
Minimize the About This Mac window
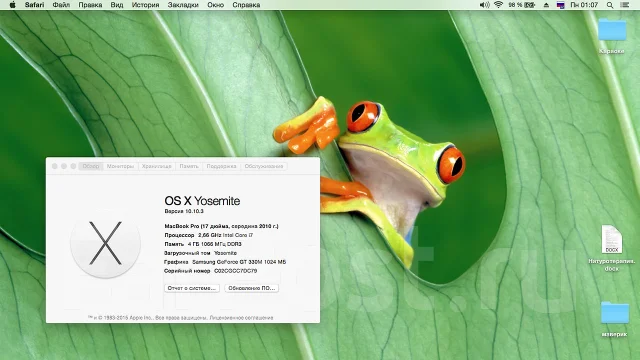(64, 166)
